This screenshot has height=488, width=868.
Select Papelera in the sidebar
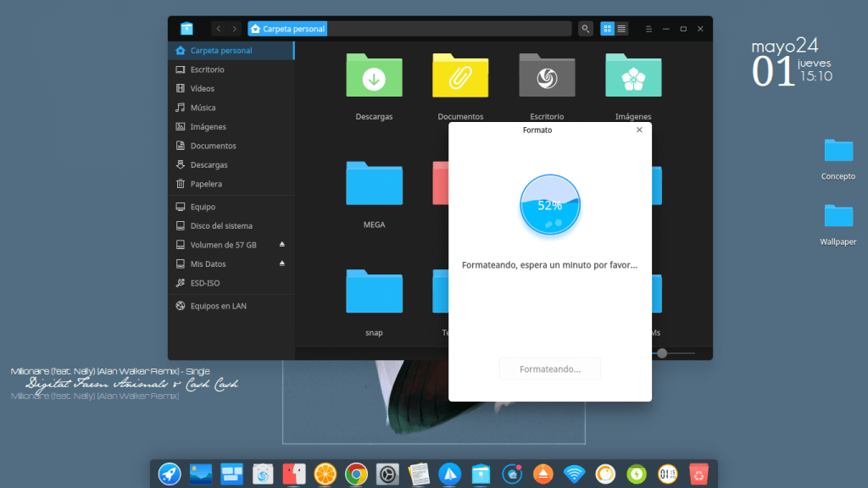point(206,184)
